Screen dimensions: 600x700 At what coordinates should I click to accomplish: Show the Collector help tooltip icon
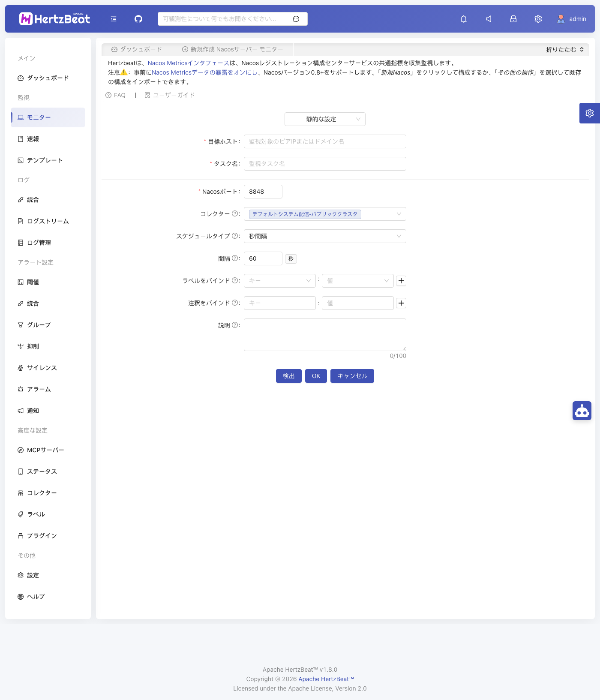[235, 213]
